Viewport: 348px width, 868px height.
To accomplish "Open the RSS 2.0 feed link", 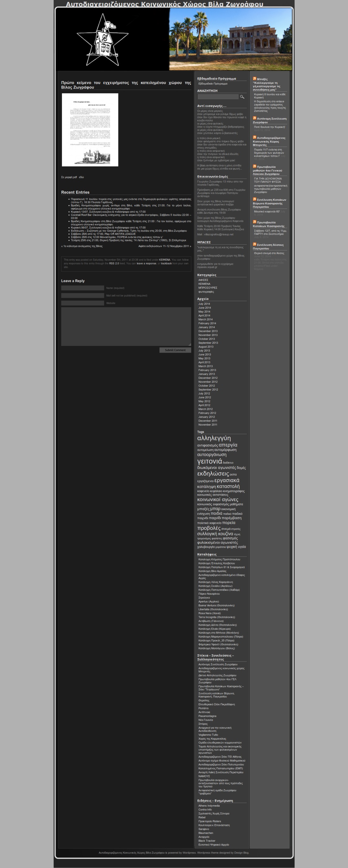I will [x=114, y=264].
